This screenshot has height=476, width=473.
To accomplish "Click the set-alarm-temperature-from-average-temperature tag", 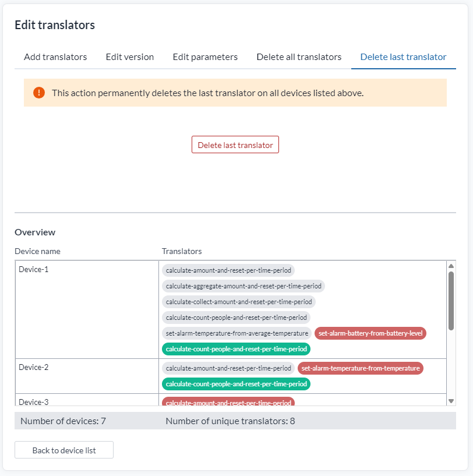I will pos(237,333).
